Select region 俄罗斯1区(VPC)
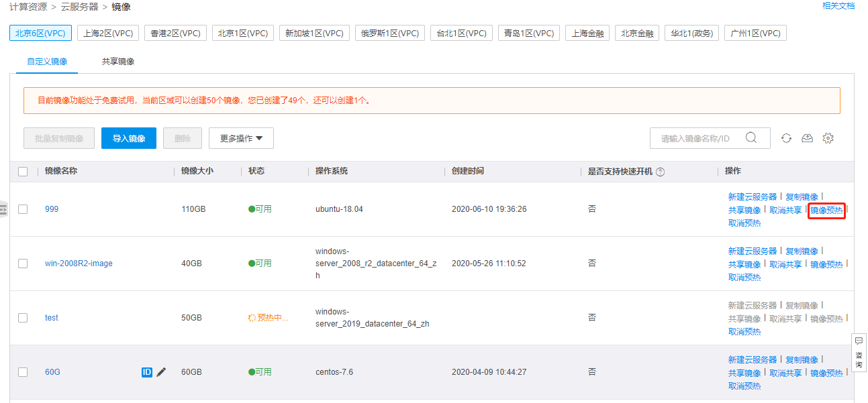Screen dimensions: 868x403 390,33
